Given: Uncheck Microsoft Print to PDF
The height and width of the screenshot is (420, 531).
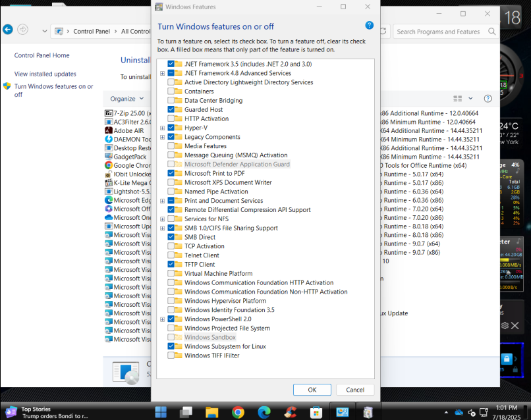Looking at the screenshot, I should [x=171, y=173].
